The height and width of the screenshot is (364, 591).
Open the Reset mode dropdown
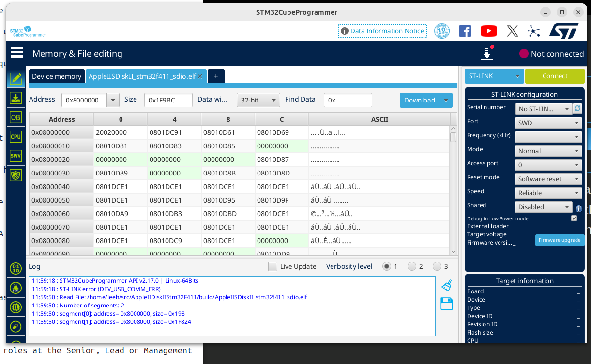[x=548, y=179]
